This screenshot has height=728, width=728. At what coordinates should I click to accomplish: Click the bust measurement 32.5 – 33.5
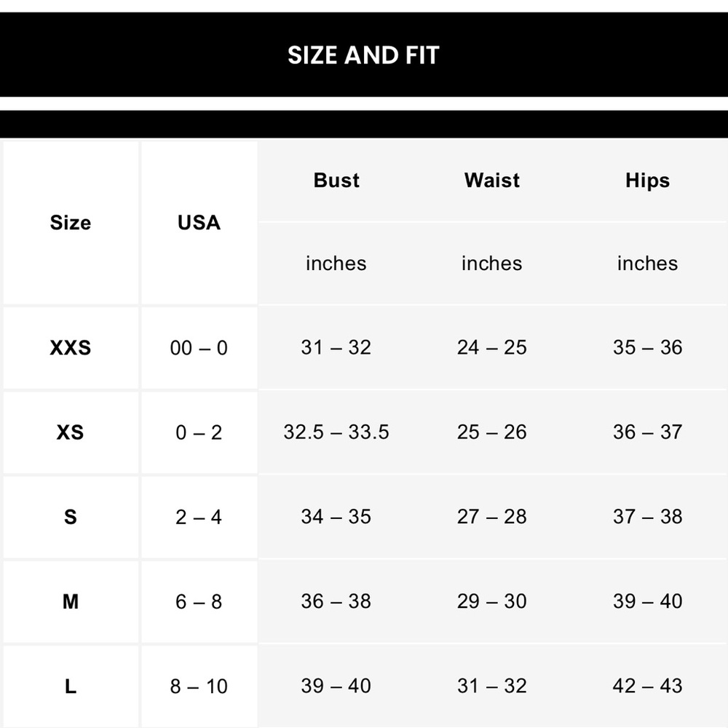pos(336,432)
